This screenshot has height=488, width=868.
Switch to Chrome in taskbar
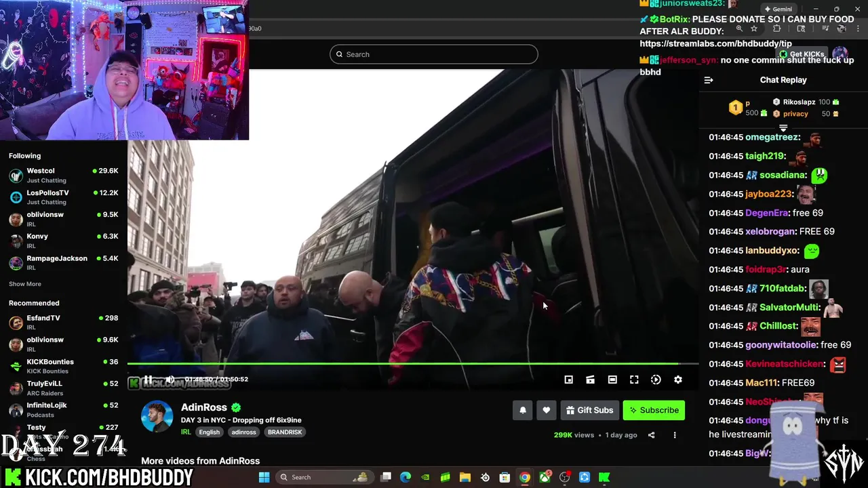tap(525, 477)
